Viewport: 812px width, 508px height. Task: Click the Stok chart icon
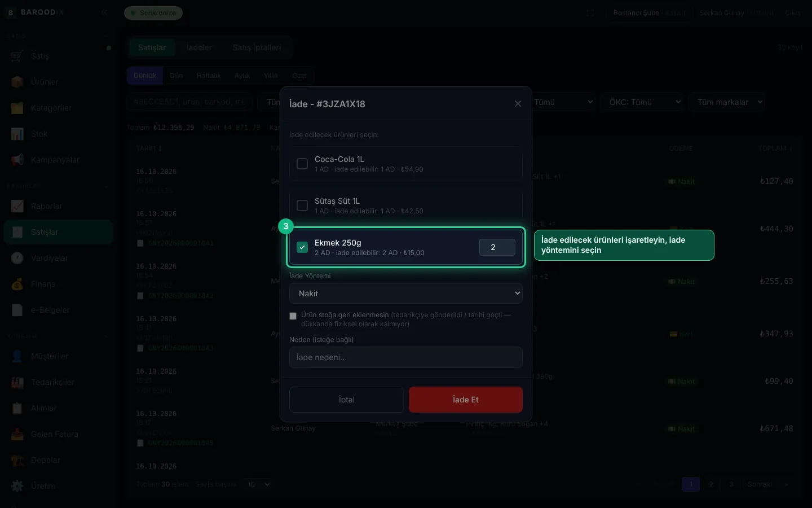click(17, 134)
